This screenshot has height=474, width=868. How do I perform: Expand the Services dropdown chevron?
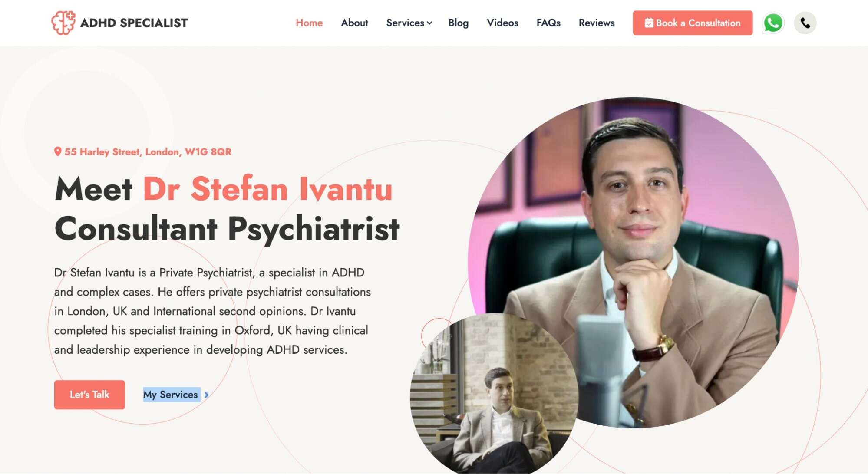click(429, 23)
